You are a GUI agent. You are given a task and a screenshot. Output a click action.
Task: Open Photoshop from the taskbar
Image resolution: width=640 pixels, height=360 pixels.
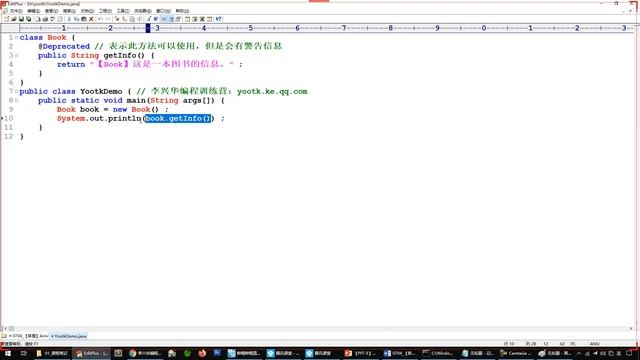click(217, 353)
